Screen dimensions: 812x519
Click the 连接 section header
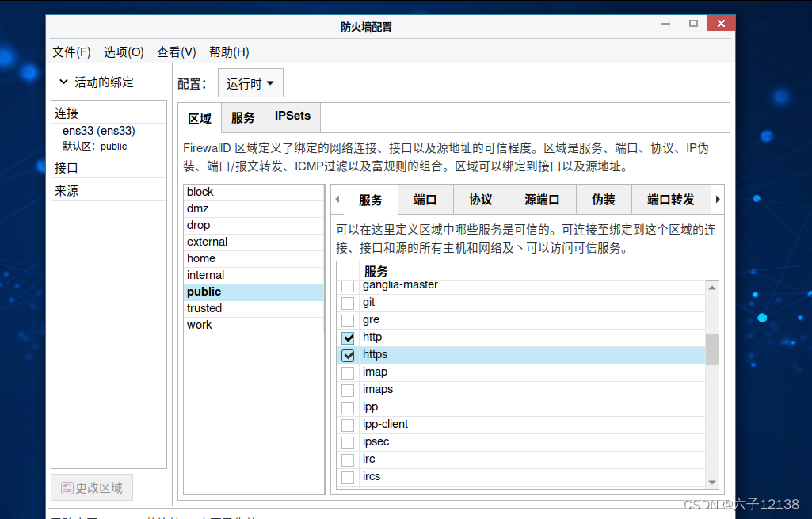point(109,113)
